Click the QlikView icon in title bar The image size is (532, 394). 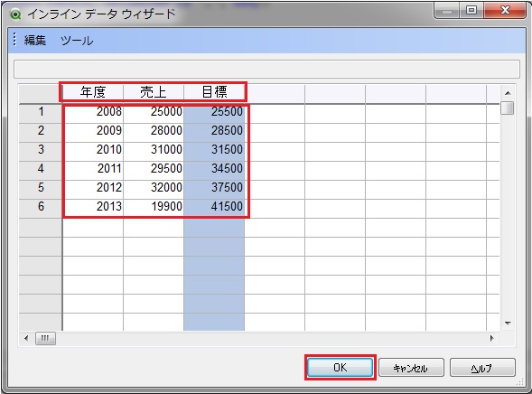coord(15,14)
